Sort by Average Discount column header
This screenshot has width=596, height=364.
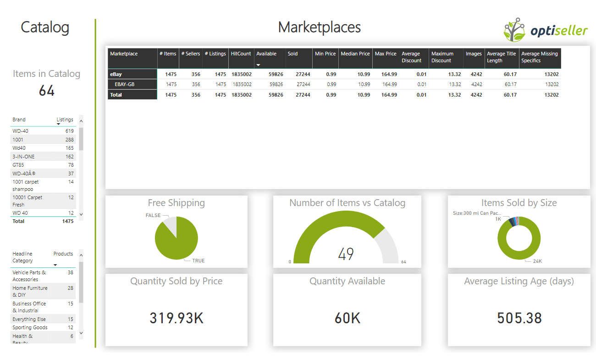[414, 58]
